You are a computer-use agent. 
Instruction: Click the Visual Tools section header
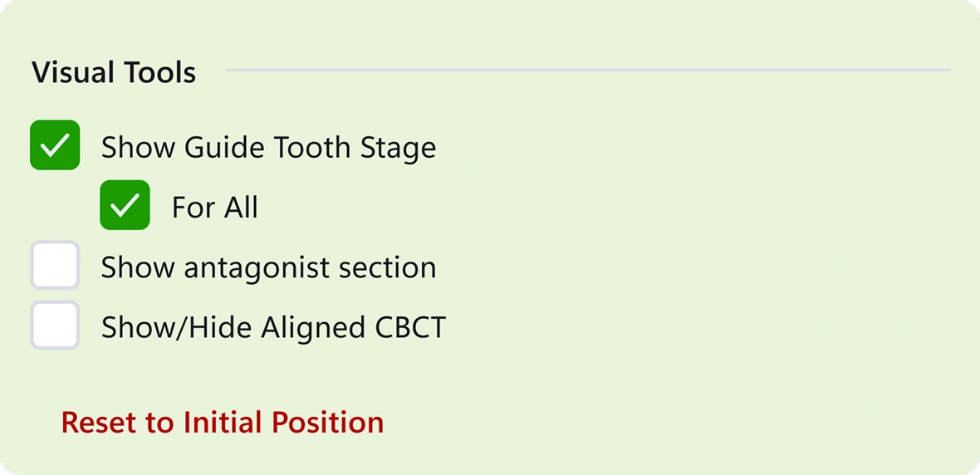114,72
